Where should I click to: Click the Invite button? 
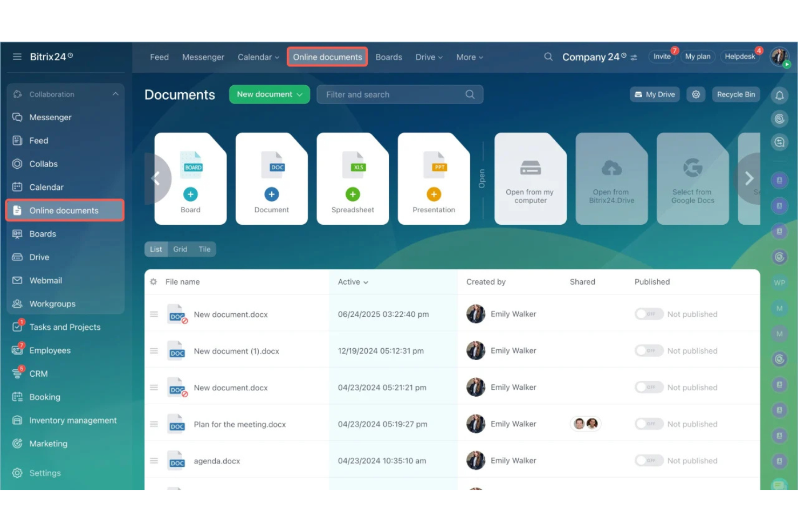pyautogui.click(x=662, y=57)
